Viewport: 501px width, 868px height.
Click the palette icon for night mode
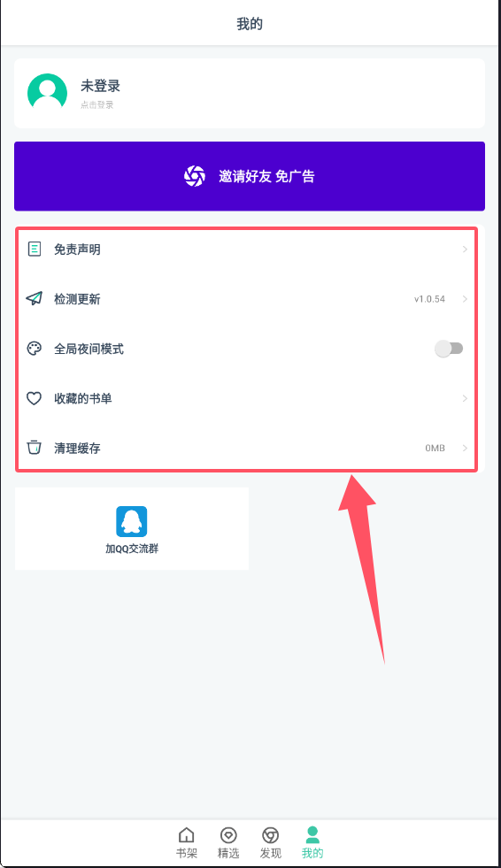35,349
